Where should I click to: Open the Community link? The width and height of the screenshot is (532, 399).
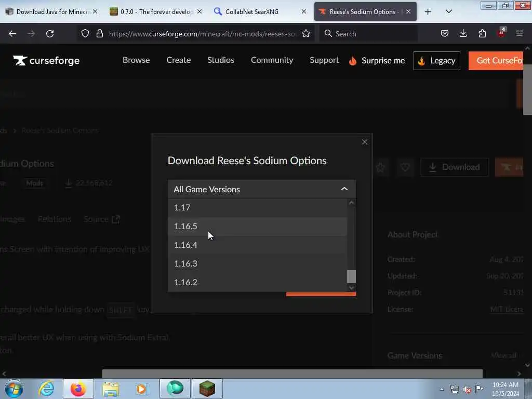coord(272,60)
